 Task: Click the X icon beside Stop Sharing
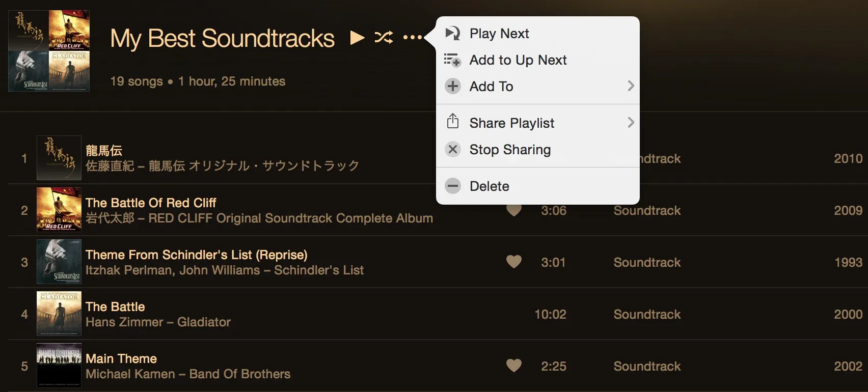452,149
